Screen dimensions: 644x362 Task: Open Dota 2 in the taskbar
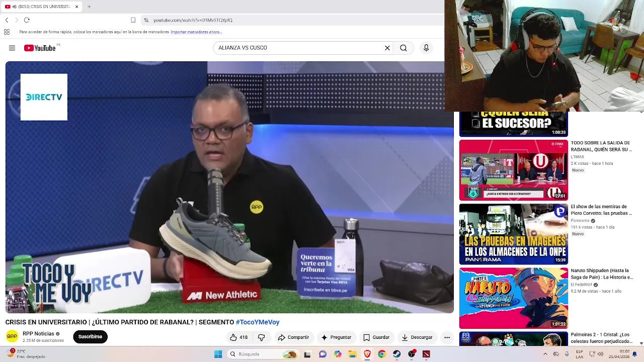tap(427, 354)
